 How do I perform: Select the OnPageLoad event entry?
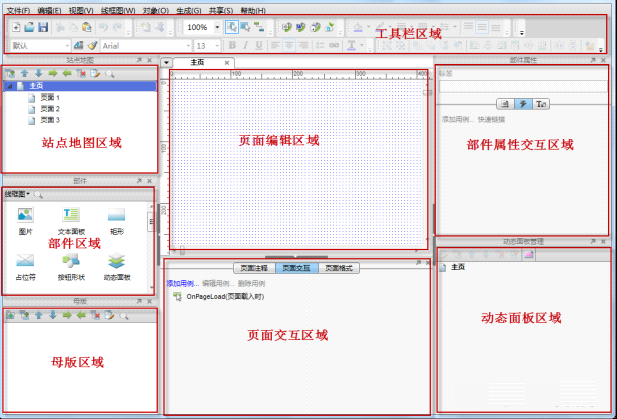[225, 296]
